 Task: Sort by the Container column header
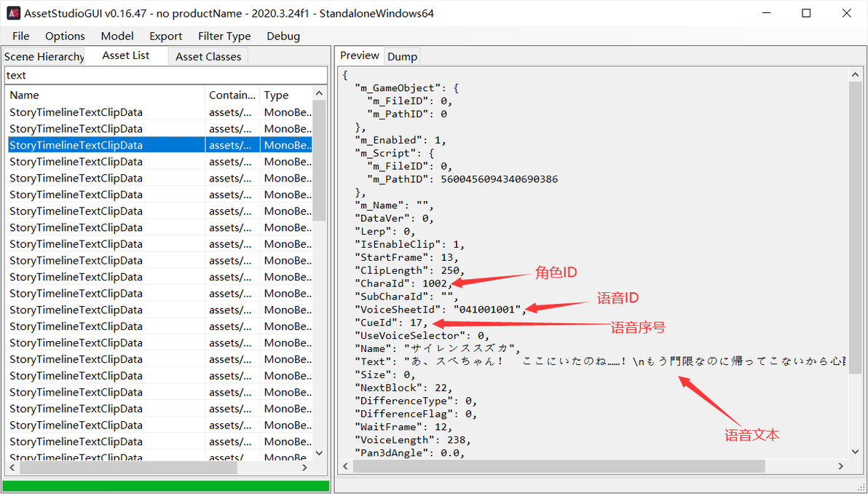232,95
